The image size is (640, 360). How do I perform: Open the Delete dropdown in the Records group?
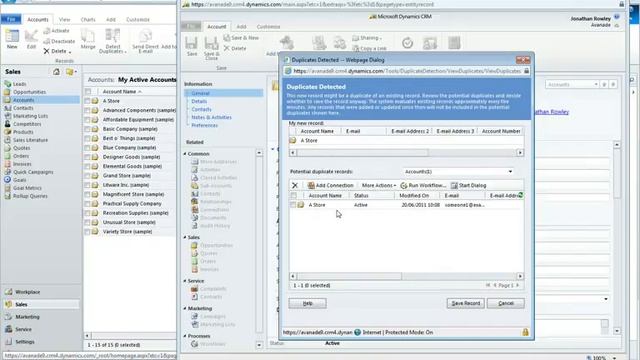[x=70, y=51]
